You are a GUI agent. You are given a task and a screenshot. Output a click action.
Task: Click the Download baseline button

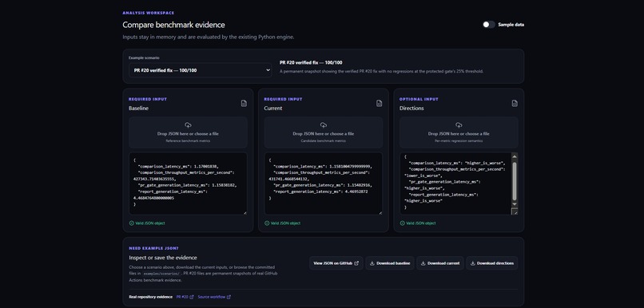click(x=390, y=263)
